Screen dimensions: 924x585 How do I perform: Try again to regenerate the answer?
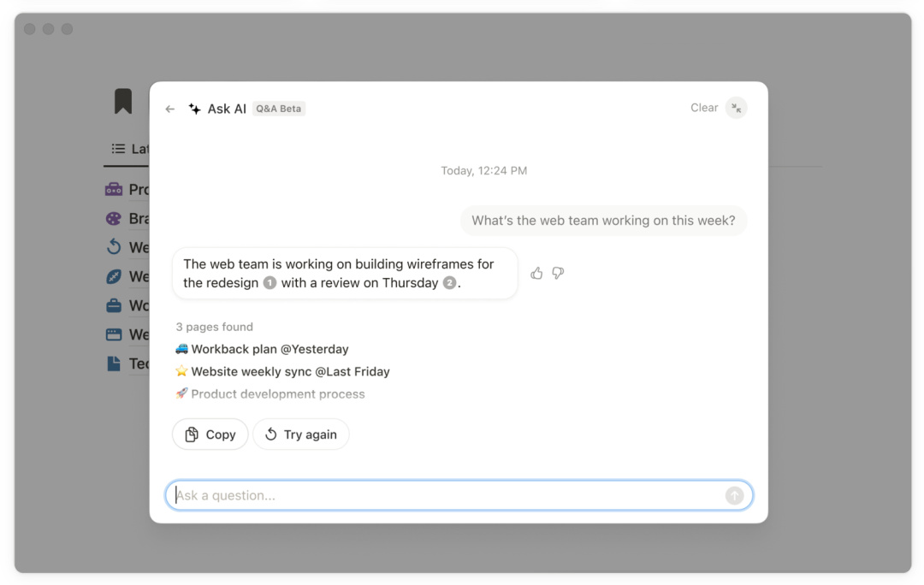click(301, 434)
